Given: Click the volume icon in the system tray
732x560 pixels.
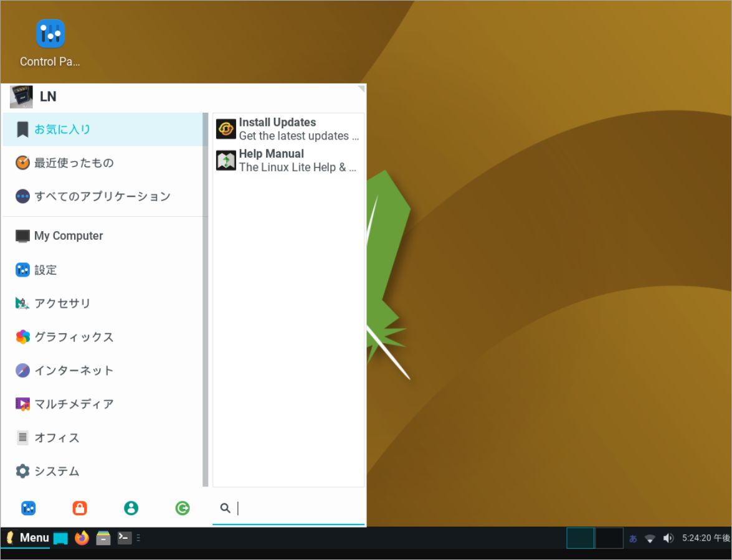Looking at the screenshot, I should [x=668, y=538].
